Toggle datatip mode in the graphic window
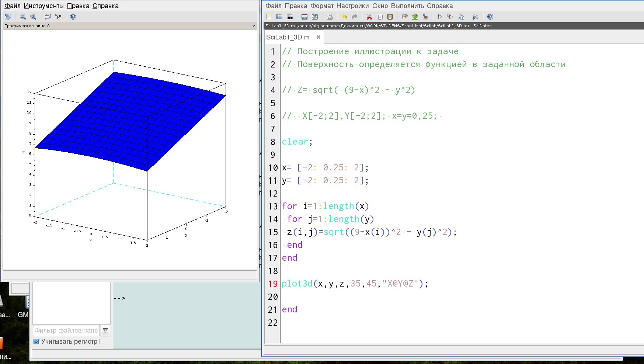 [x=48, y=17]
